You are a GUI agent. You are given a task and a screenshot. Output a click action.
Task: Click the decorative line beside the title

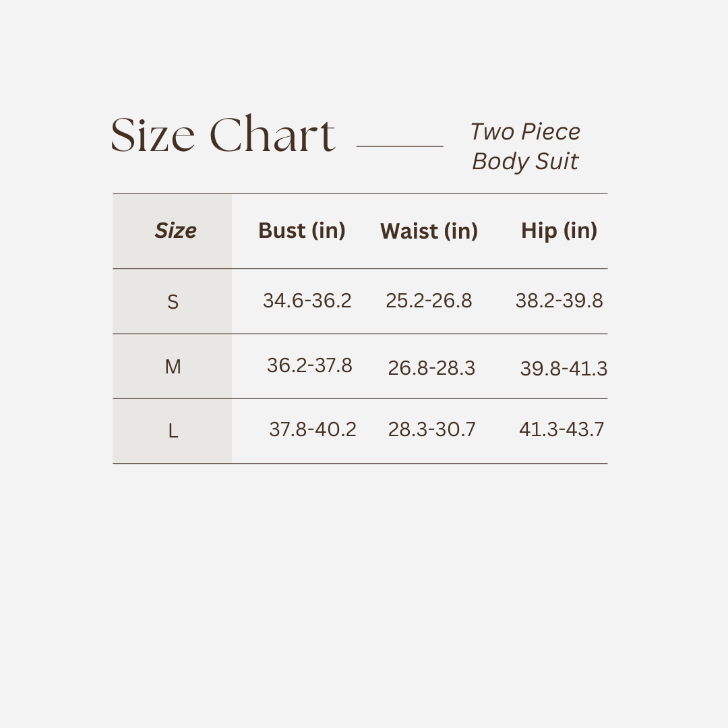pos(399,146)
